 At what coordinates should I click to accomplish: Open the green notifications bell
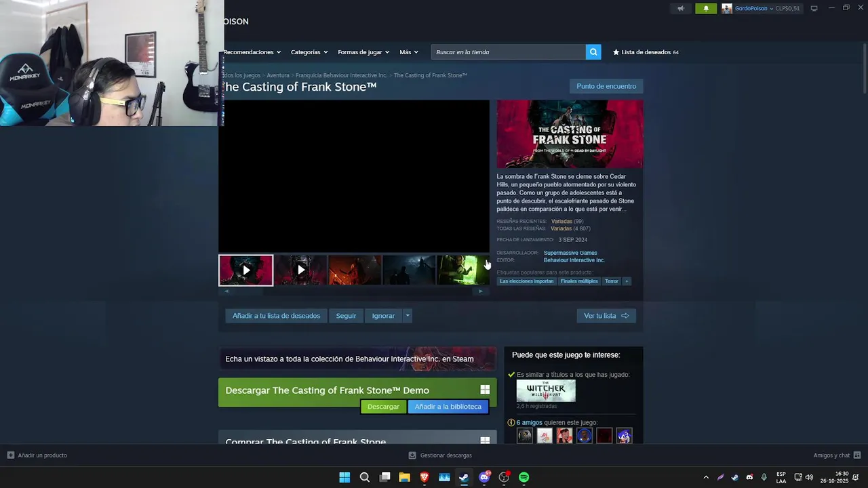(706, 8)
